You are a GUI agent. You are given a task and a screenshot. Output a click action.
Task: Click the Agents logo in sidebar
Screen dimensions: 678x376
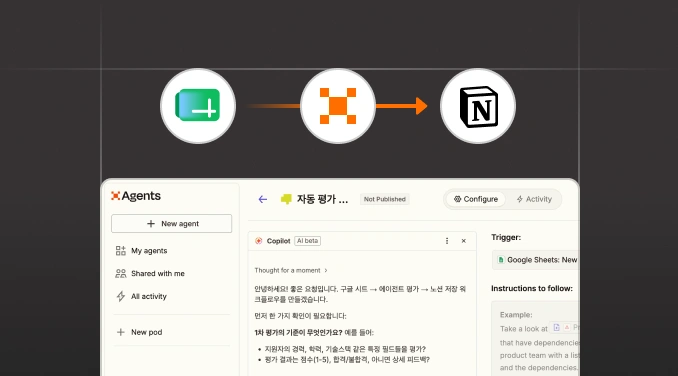136,196
